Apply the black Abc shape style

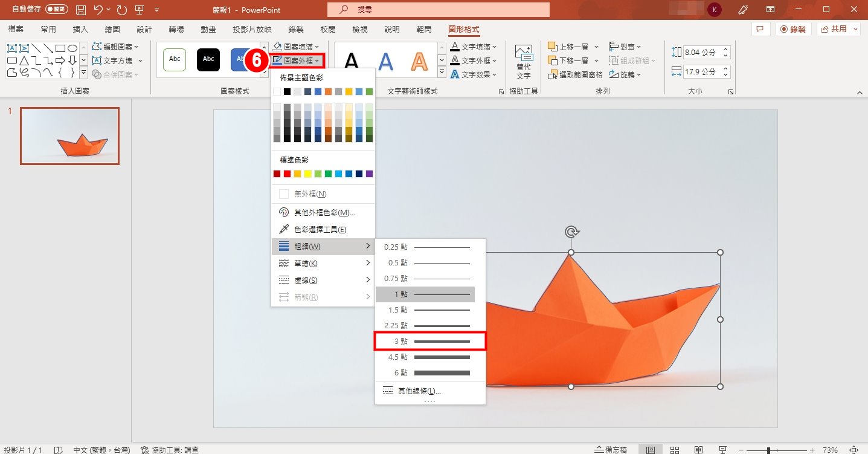[208, 59]
